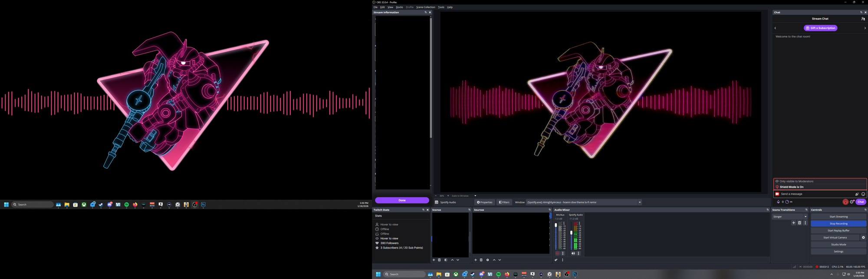The width and height of the screenshot is (868, 279).
Task: Unmute the Mic/Aux audio channel
Action: pyautogui.click(x=557, y=253)
